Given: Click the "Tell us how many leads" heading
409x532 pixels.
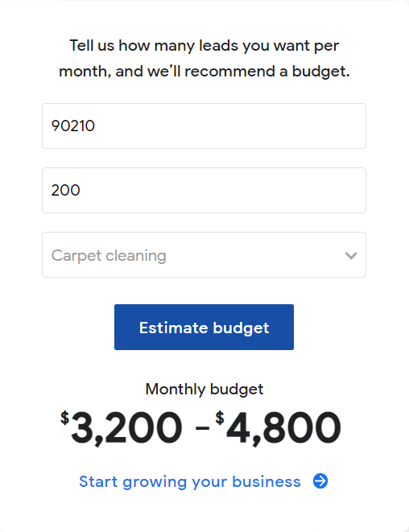Looking at the screenshot, I should coord(204,46).
